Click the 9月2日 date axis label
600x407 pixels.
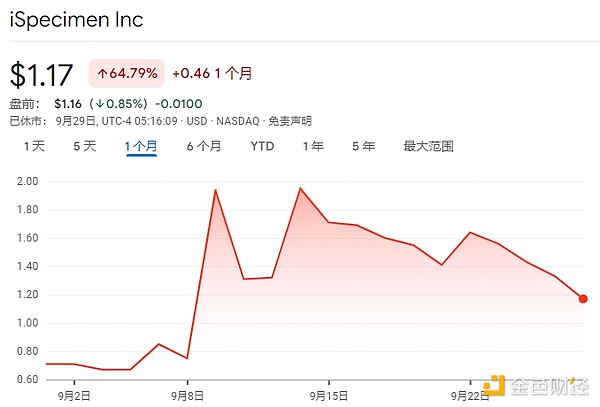coord(75,395)
